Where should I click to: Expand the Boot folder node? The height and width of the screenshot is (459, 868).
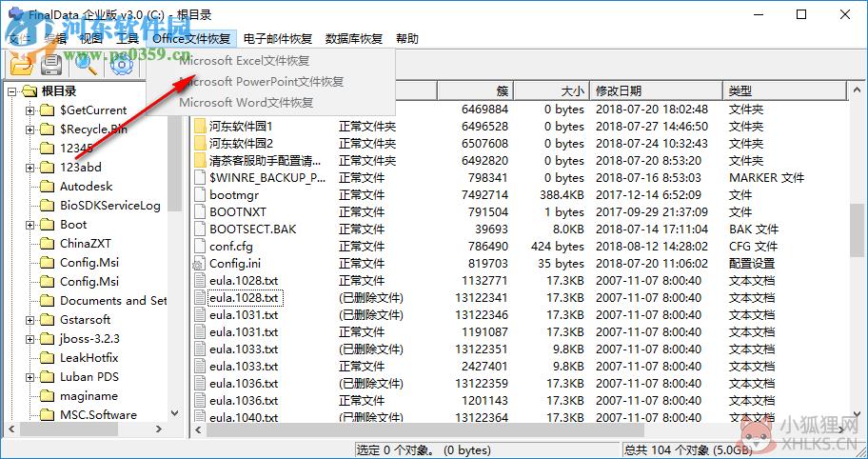point(30,225)
